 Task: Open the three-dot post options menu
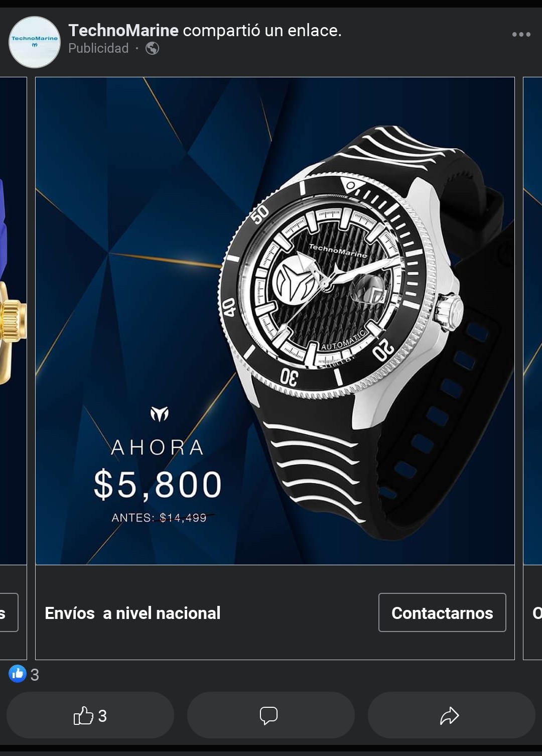point(521,34)
